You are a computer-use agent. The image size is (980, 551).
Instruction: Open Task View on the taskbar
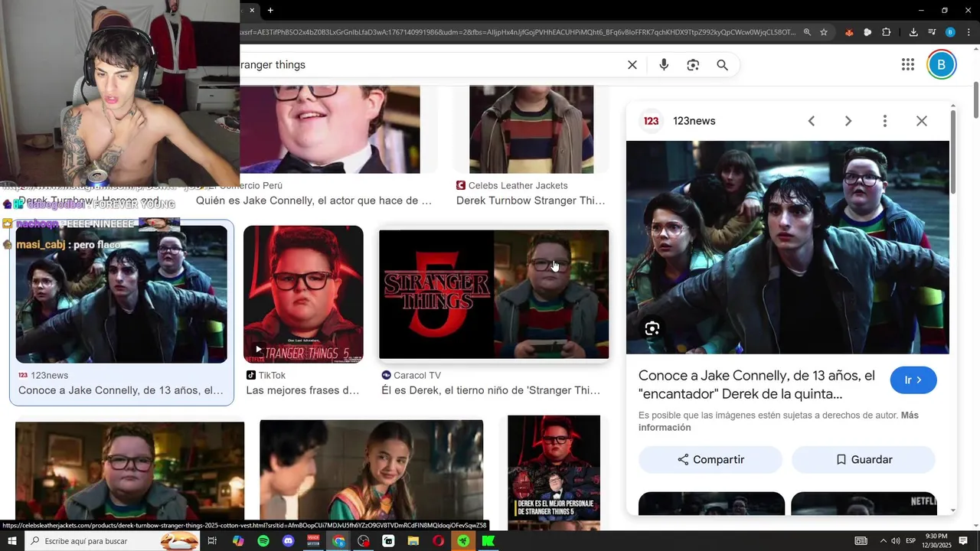tap(212, 541)
